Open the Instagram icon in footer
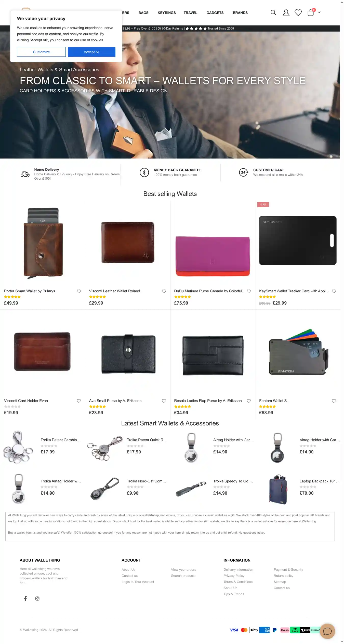The width and height of the screenshot is (344, 644). [x=37, y=598]
